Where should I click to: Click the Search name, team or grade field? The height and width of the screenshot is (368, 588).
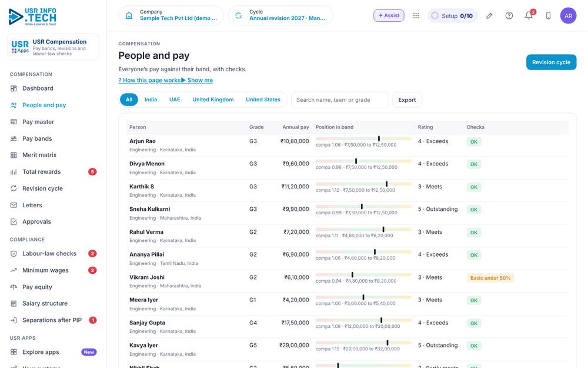340,100
